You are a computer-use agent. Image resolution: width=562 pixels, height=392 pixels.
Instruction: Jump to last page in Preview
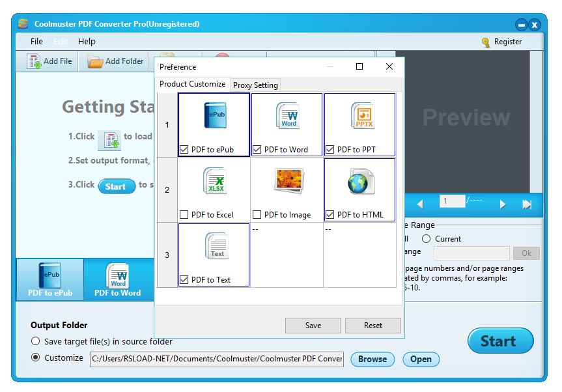click(527, 204)
